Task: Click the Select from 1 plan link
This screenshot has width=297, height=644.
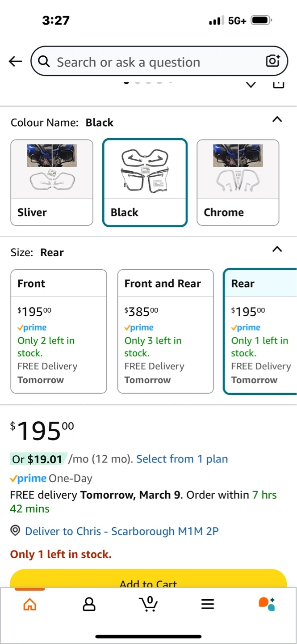Action: [182, 459]
